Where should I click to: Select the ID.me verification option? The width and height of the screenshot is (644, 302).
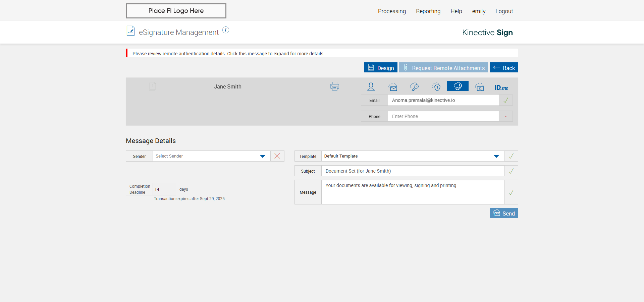click(501, 87)
